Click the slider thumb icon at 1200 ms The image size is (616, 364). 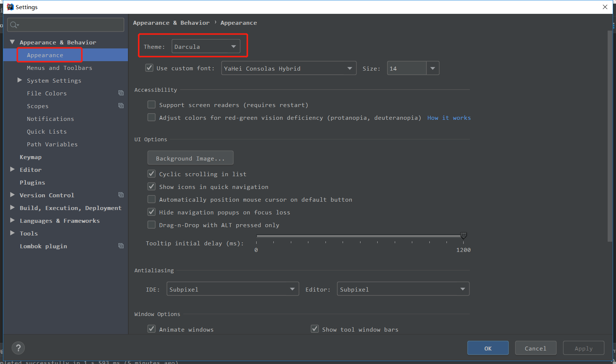[463, 236]
